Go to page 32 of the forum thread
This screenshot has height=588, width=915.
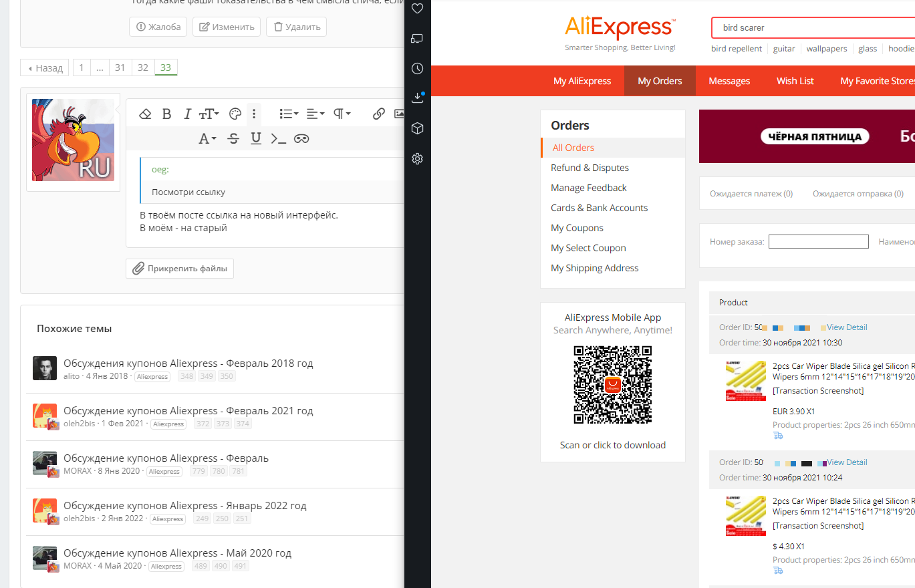tap(143, 67)
